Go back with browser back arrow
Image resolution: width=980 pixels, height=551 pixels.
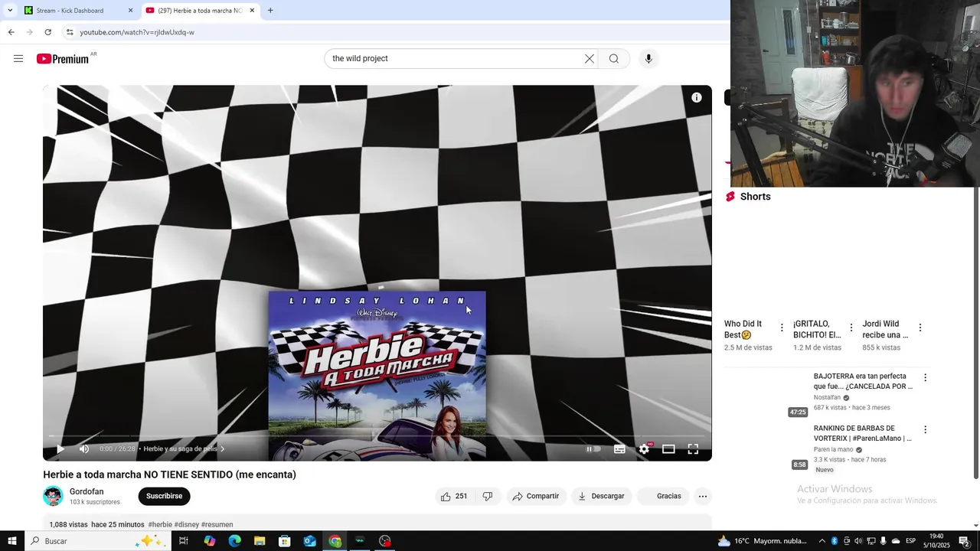(11, 32)
